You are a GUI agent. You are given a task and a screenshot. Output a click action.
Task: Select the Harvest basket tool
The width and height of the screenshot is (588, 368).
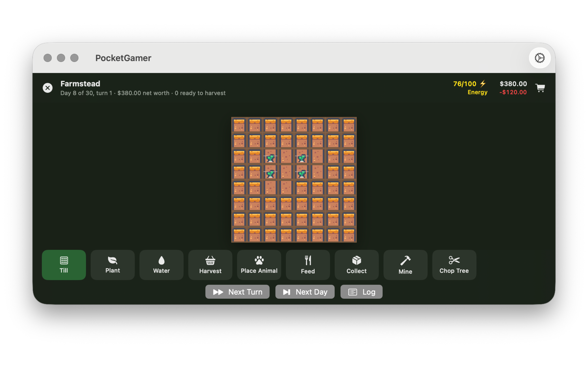coord(210,265)
